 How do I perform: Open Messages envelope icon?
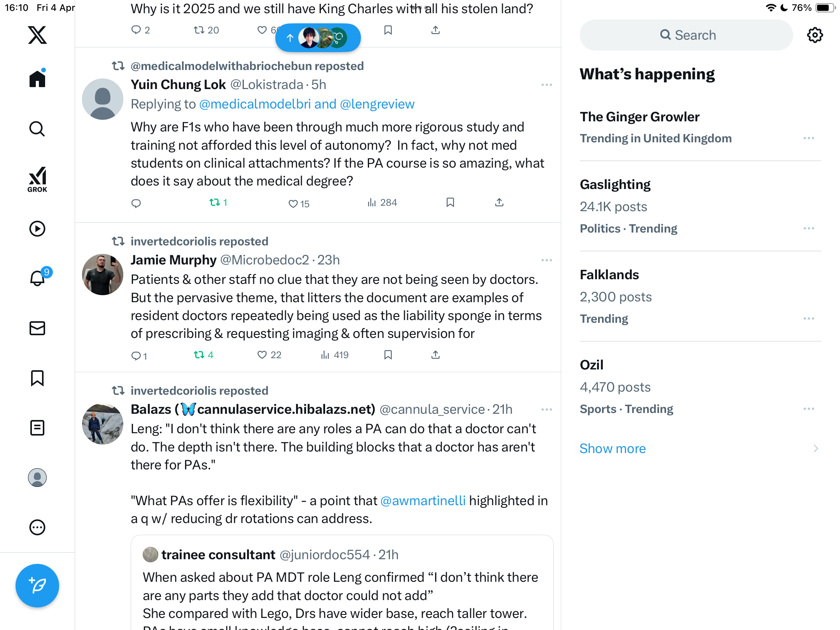tap(37, 328)
